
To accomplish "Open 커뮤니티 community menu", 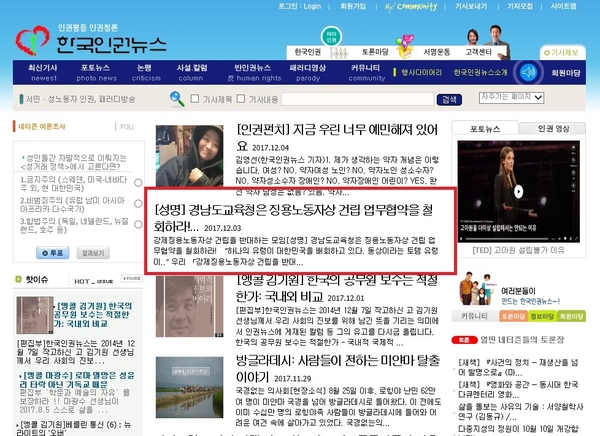I will coord(366,72).
